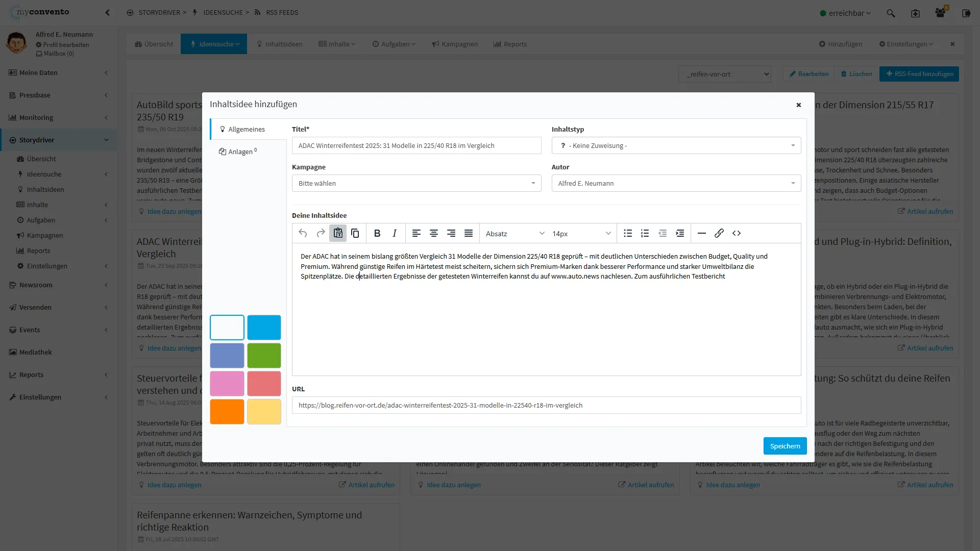Select the Allgemeines tab

[247, 129]
